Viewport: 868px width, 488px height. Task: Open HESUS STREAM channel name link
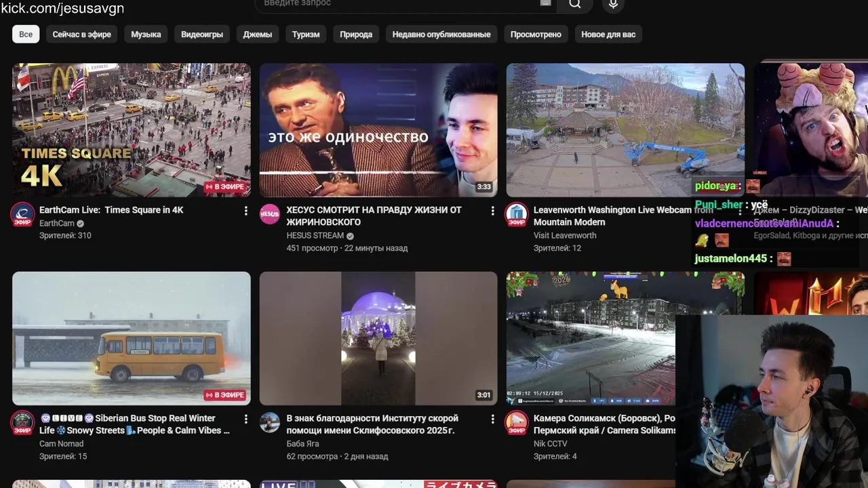[315, 236]
